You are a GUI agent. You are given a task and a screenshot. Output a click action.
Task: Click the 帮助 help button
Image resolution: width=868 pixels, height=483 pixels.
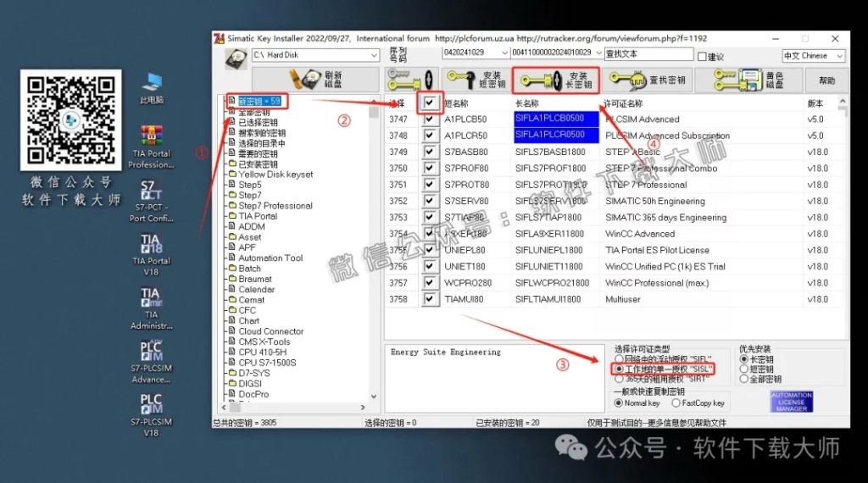tap(826, 80)
